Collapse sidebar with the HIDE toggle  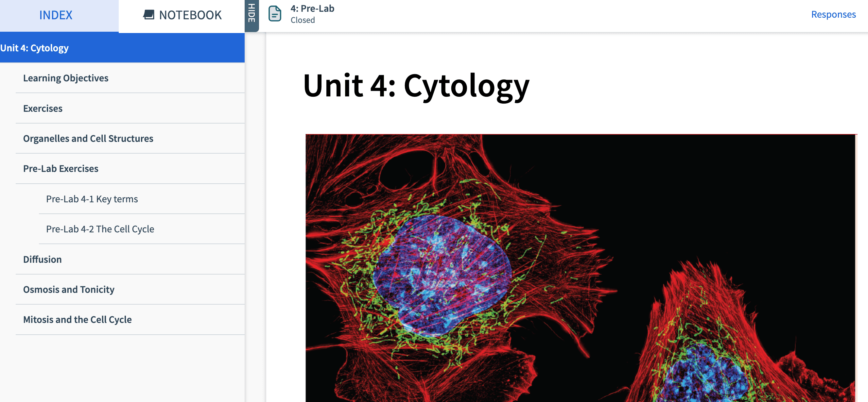(x=252, y=15)
